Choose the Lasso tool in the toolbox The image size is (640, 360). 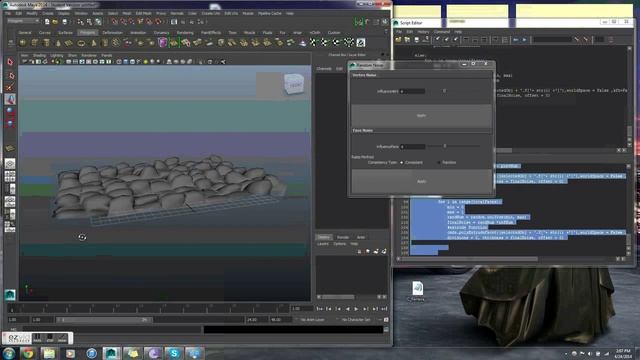10,75
